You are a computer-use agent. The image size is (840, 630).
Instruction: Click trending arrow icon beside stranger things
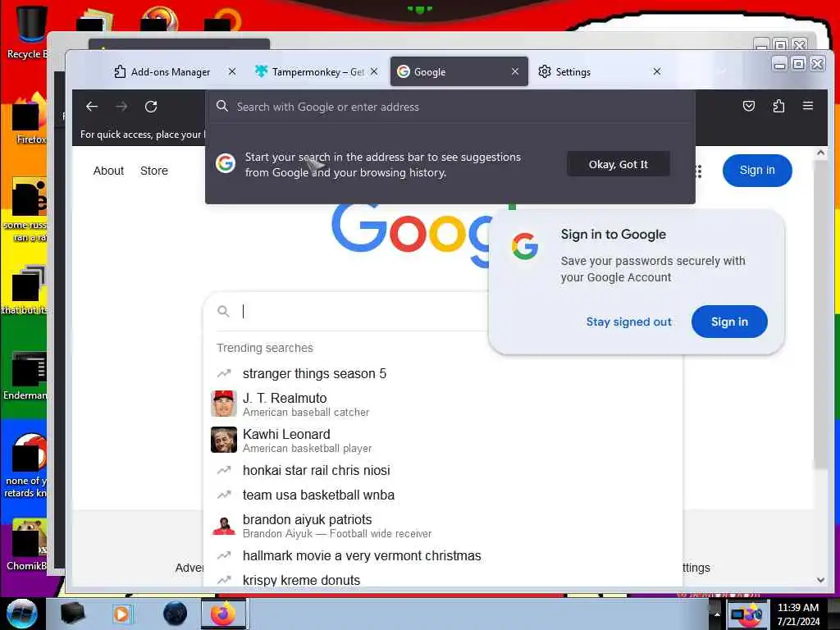coord(224,373)
